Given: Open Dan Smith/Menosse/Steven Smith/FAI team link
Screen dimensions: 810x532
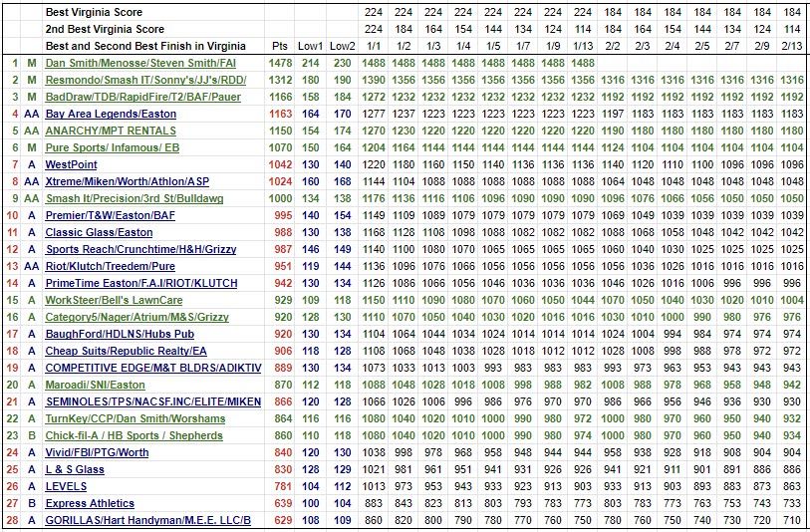Looking at the screenshot, I should (x=140, y=64).
